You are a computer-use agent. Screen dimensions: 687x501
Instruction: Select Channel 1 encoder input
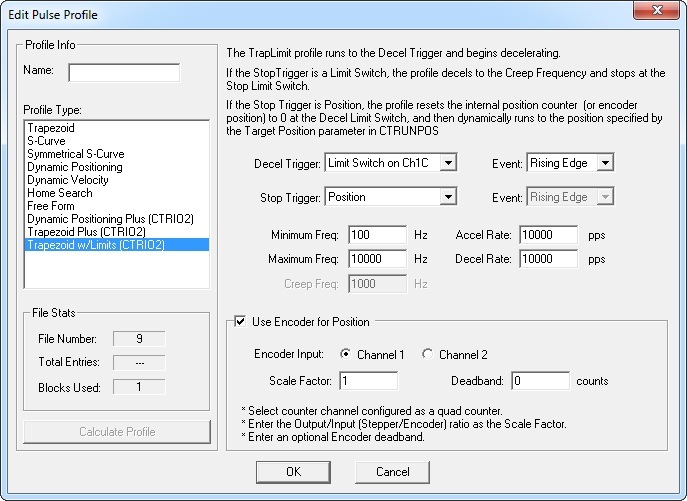[345, 354]
